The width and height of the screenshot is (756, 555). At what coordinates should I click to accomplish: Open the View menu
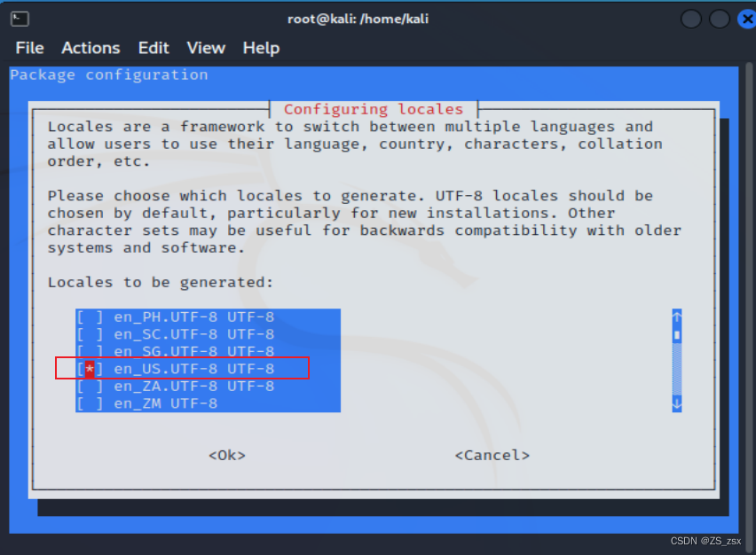point(206,48)
